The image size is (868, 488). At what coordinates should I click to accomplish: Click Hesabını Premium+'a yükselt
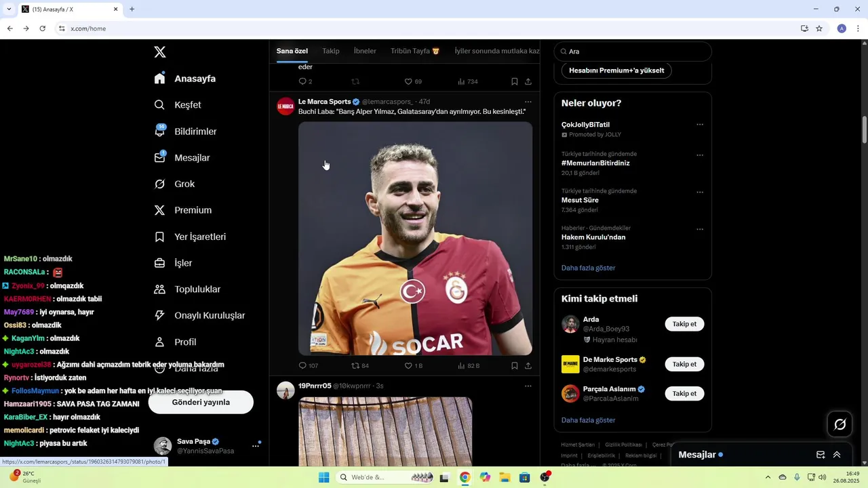(616, 70)
